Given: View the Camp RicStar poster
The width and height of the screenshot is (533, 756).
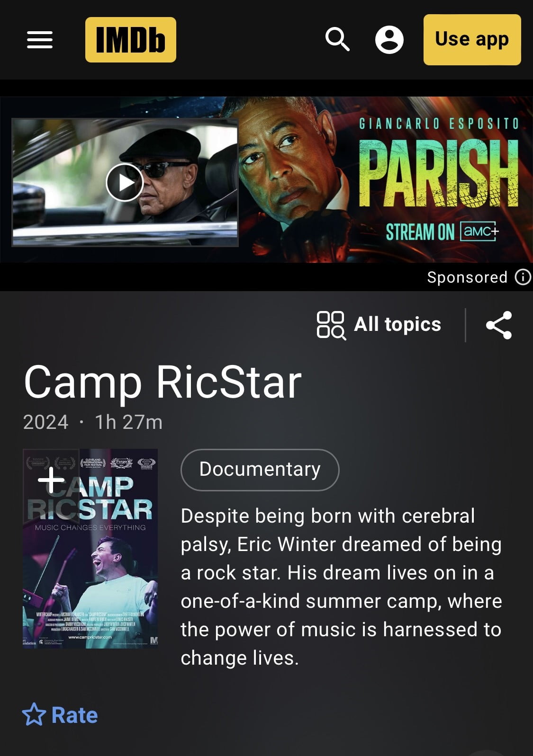Looking at the screenshot, I should click(90, 549).
